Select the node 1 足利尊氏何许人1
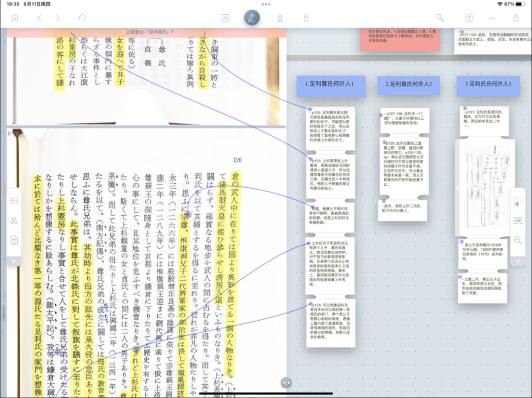Image resolution: width=532 pixels, height=398 pixels. click(331, 86)
